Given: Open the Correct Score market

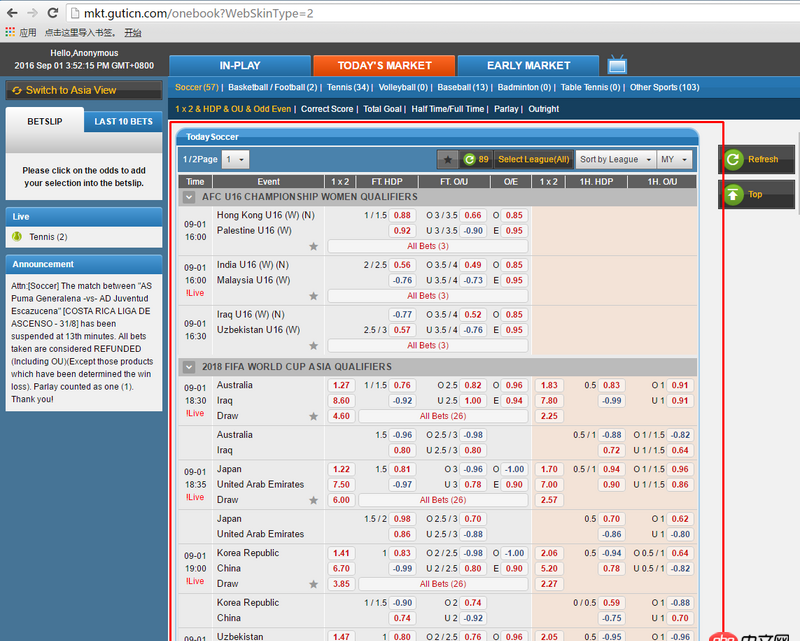Looking at the screenshot, I should 327,109.
